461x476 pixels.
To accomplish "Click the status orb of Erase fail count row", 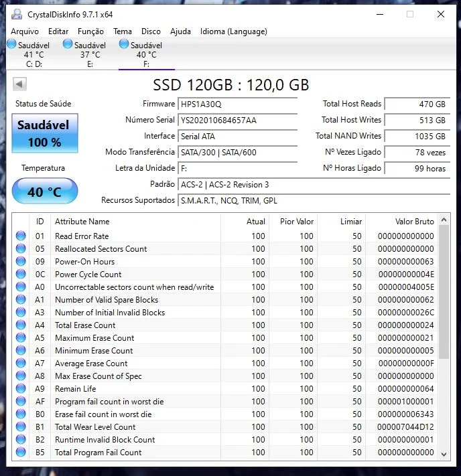I will (21, 414).
